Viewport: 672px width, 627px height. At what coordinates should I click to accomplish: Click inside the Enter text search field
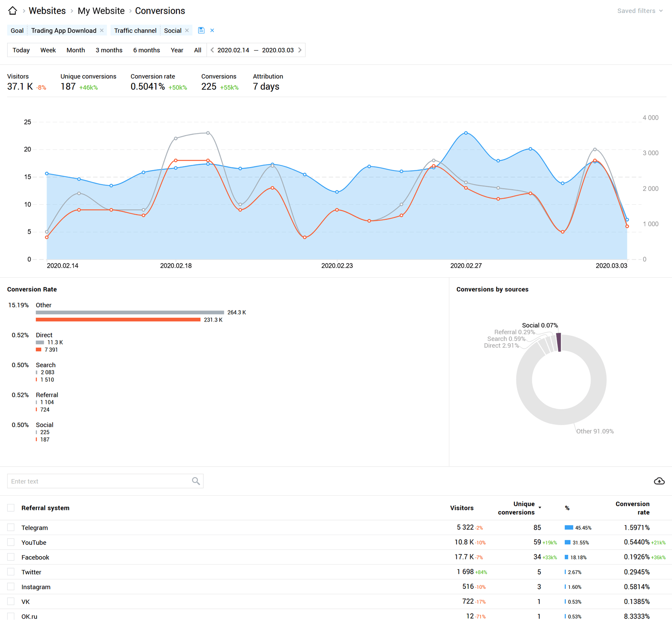point(84,481)
